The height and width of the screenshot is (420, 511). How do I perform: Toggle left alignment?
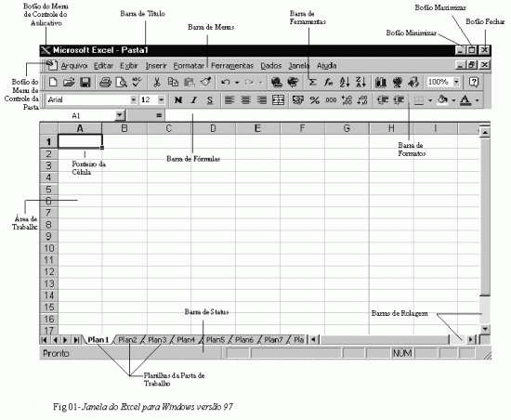[x=229, y=100]
